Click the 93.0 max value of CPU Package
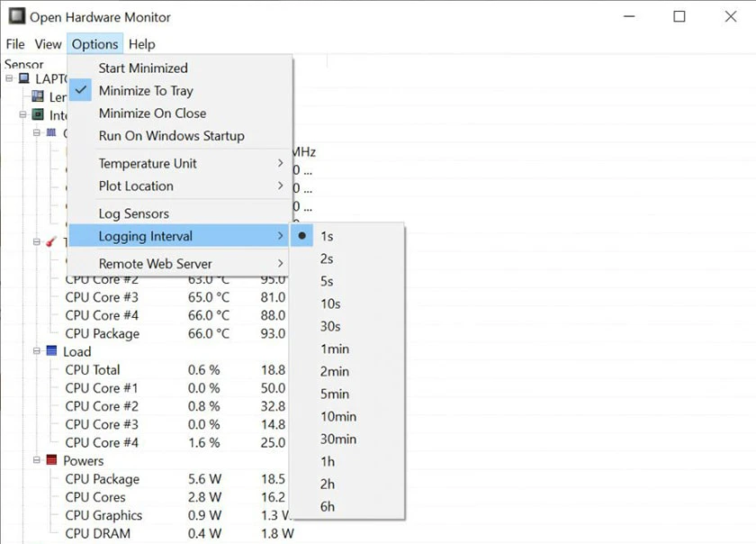This screenshot has width=756, height=544. pos(273,333)
